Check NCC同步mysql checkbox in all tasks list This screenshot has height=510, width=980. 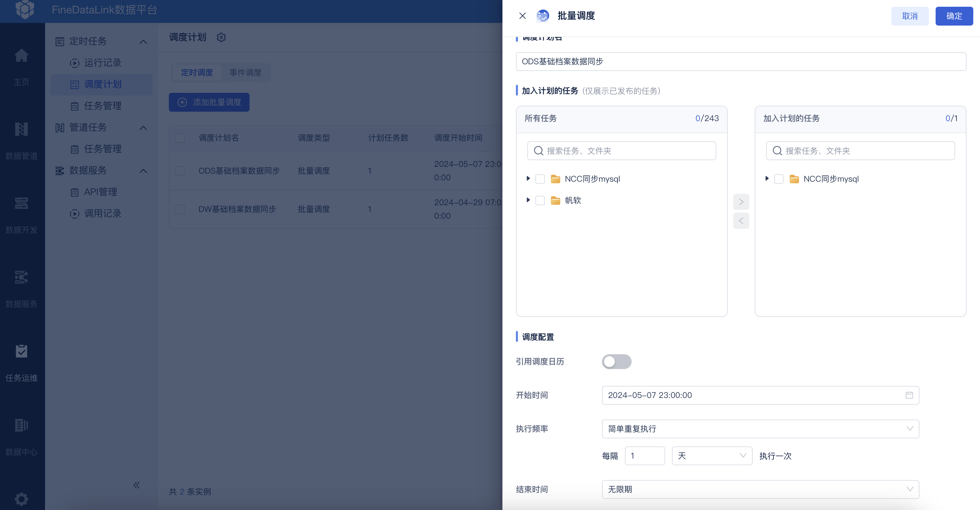pyautogui.click(x=540, y=179)
